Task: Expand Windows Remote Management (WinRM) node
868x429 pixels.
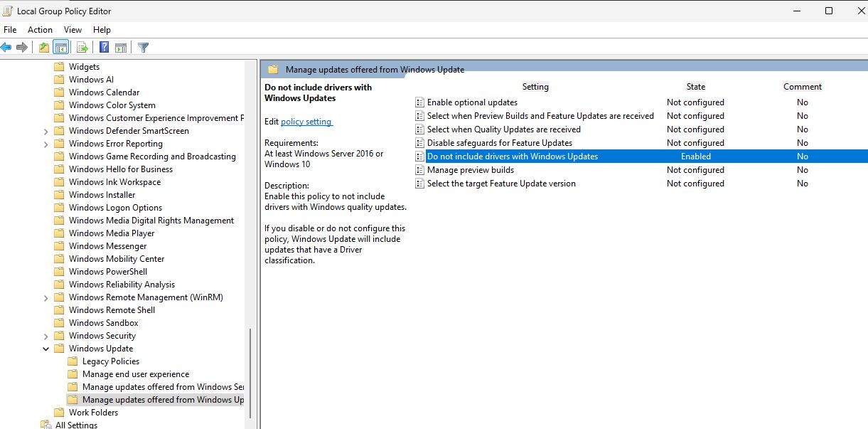Action: (46, 297)
